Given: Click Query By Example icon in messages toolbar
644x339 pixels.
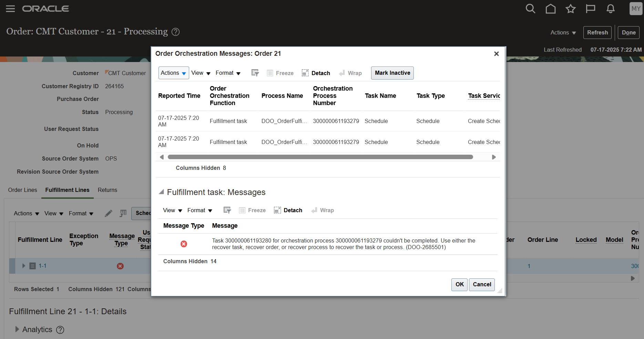Looking at the screenshot, I should pyautogui.click(x=255, y=73).
